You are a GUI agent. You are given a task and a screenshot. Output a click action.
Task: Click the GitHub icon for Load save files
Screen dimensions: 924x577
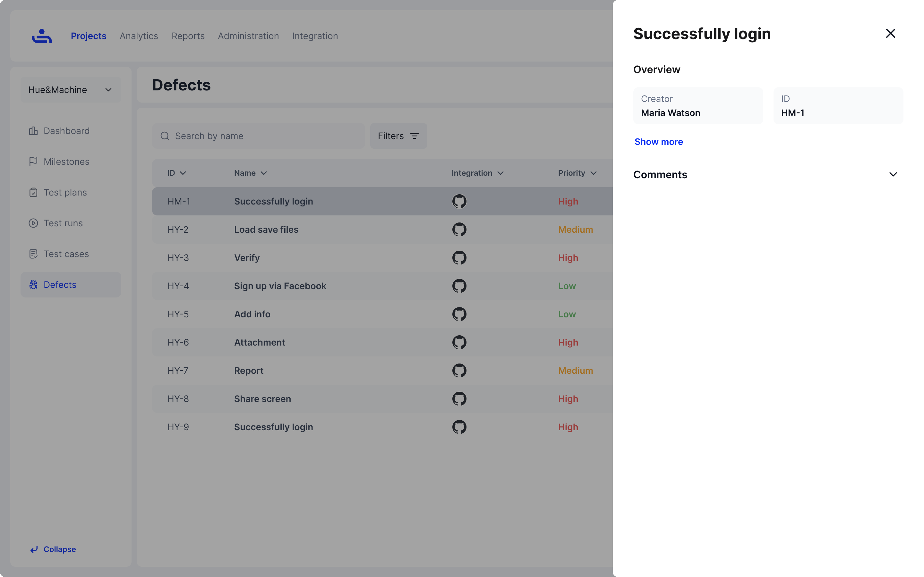point(459,229)
